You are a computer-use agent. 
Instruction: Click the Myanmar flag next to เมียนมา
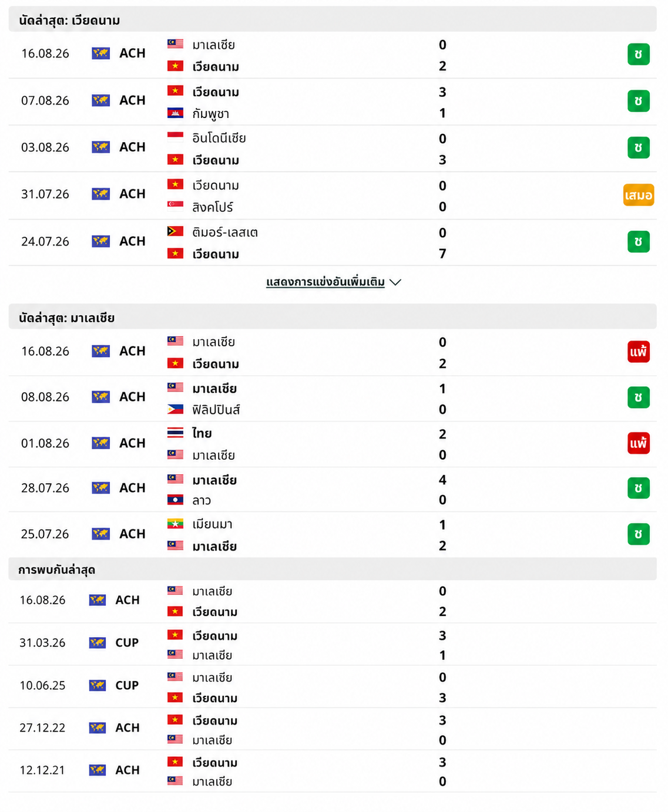tap(175, 523)
